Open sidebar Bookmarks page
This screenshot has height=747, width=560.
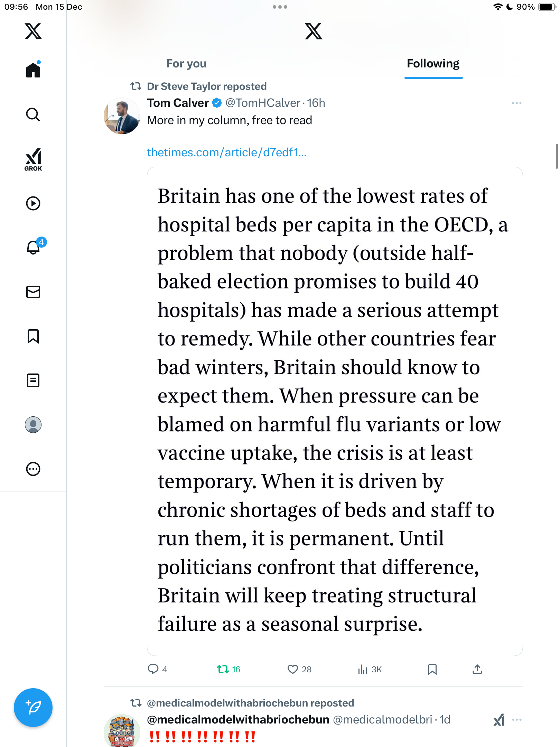coord(33,336)
